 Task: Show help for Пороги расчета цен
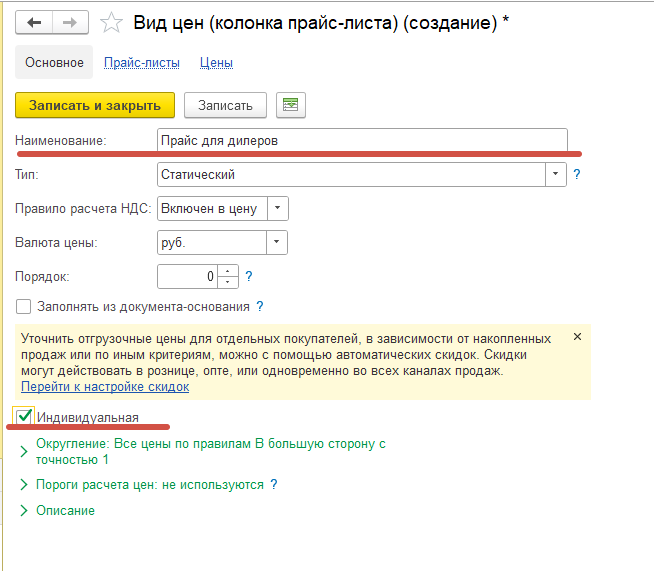(274, 484)
